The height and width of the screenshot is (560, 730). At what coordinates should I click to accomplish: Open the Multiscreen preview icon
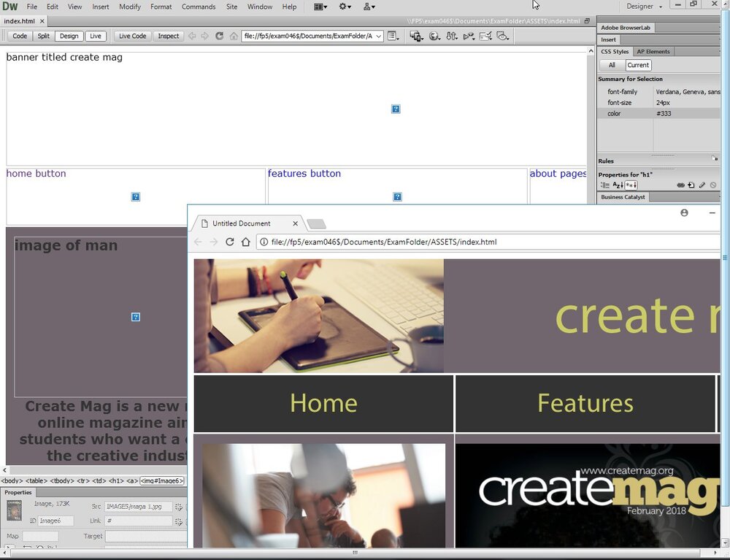pos(416,36)
